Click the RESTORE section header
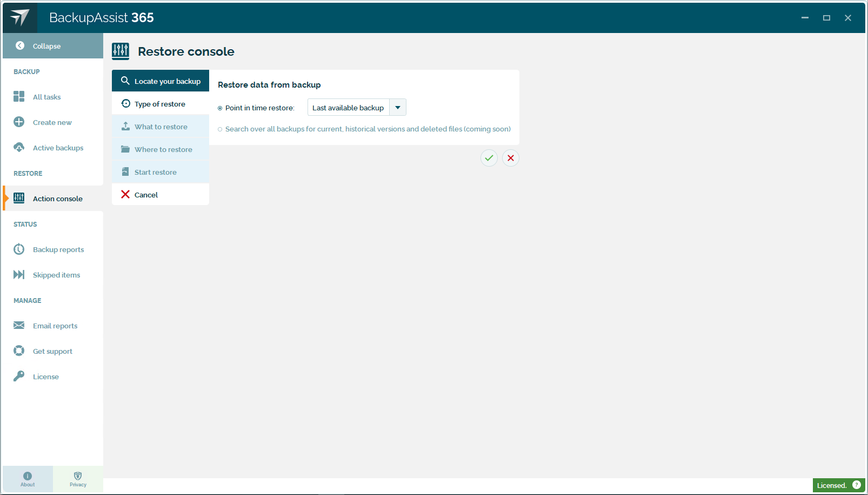The image size is (868, 495). click(x=28, y=174)
